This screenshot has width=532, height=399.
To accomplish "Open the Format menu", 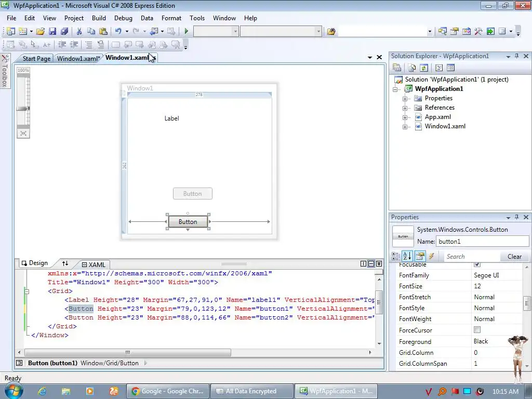I will tap(171, 18).
